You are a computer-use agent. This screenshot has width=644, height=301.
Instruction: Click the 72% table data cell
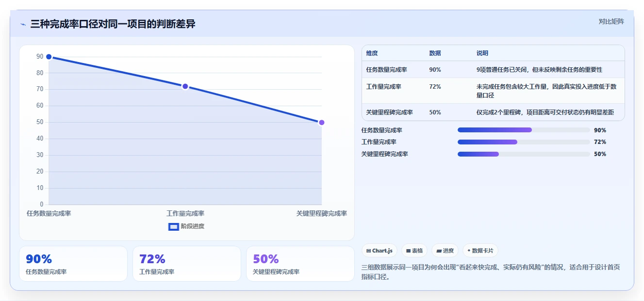(435, 87)
